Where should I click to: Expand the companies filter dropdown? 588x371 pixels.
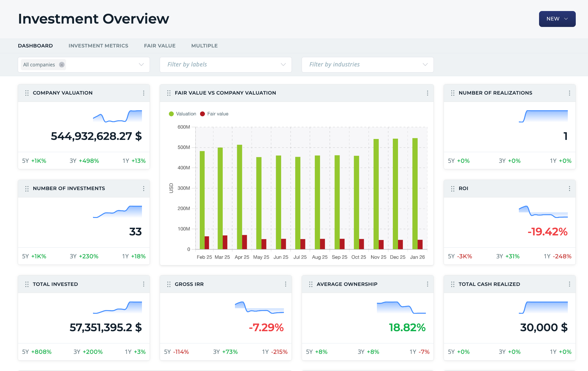tap(141, 65)
